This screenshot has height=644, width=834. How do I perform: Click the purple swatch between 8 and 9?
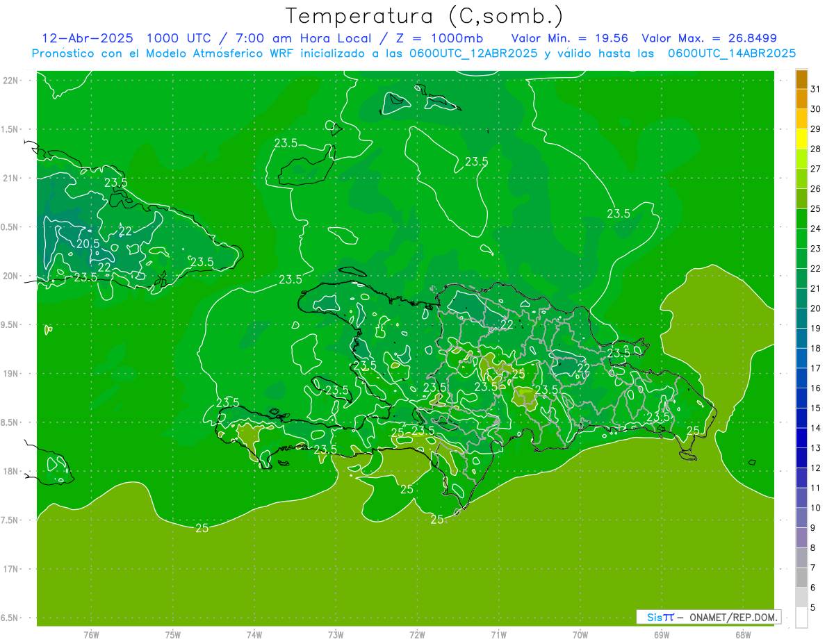tap(801, 538)
